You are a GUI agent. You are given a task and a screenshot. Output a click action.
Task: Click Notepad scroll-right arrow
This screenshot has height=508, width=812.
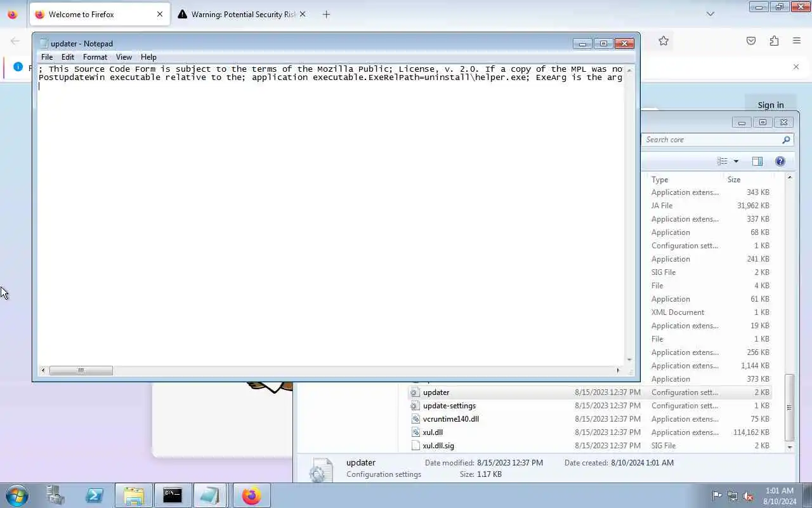pyautogui.click(x=618, y=370)
